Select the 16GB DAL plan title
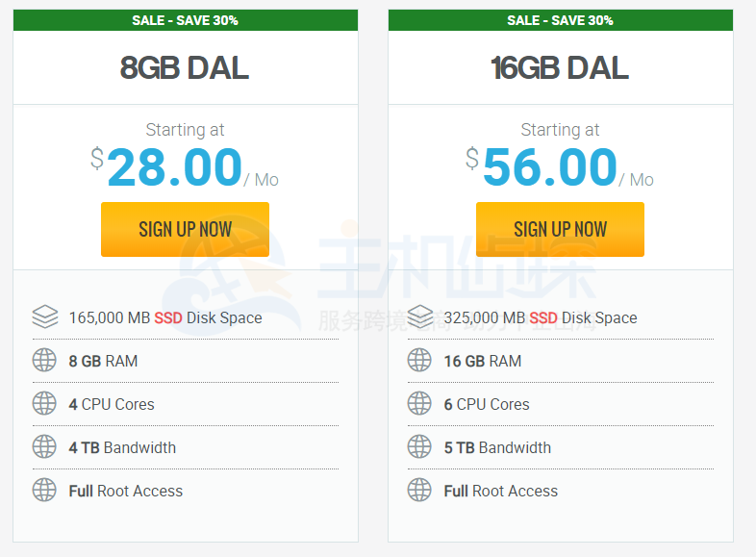This screenshot has height=557, width=756. coord(559,67)
